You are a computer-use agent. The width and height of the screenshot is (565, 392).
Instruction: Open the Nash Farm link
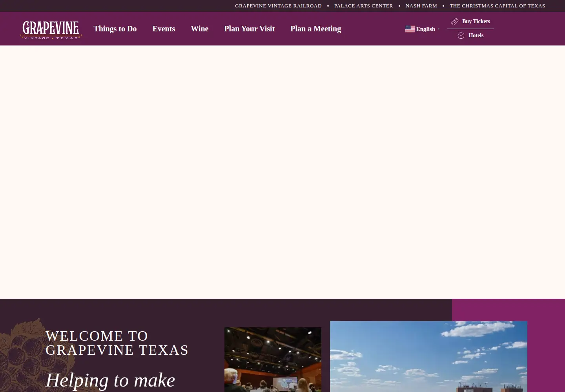point(421,6)
